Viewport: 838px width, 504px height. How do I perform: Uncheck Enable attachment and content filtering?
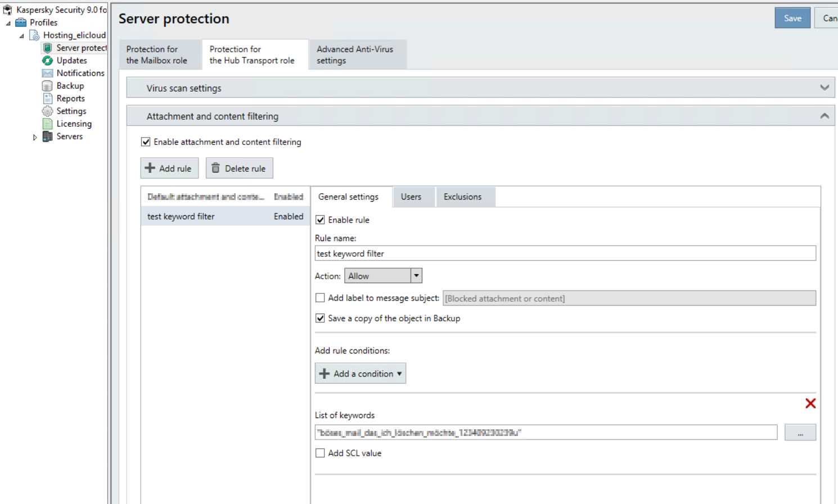click(146, 142)
